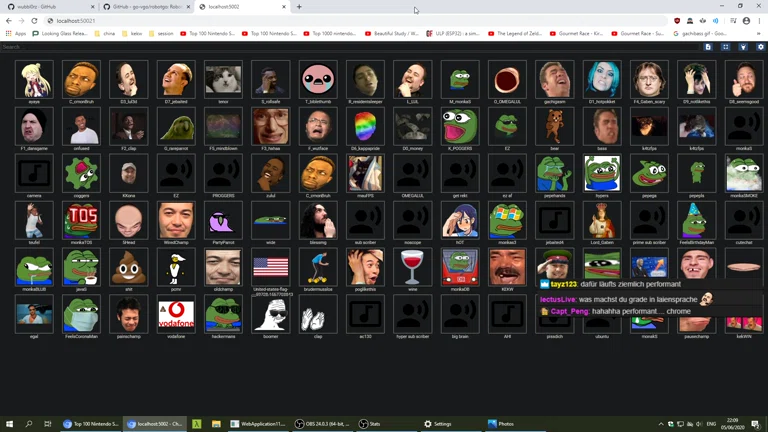Play the big brain voice sound
Viewport: 768px width, 432px height.
[x=460, y=314]
